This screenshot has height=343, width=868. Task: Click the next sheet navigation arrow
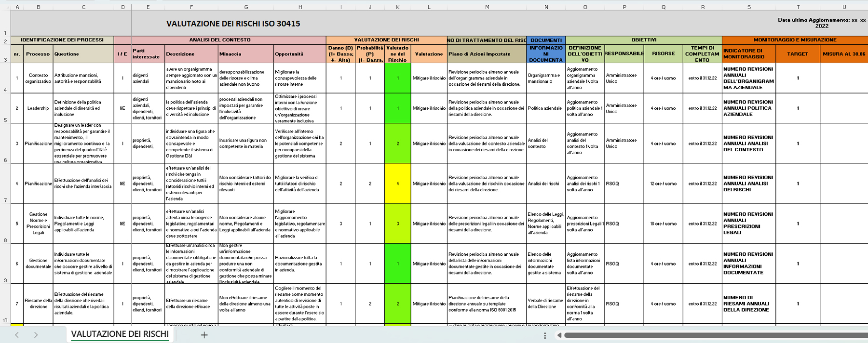(36, 335)
